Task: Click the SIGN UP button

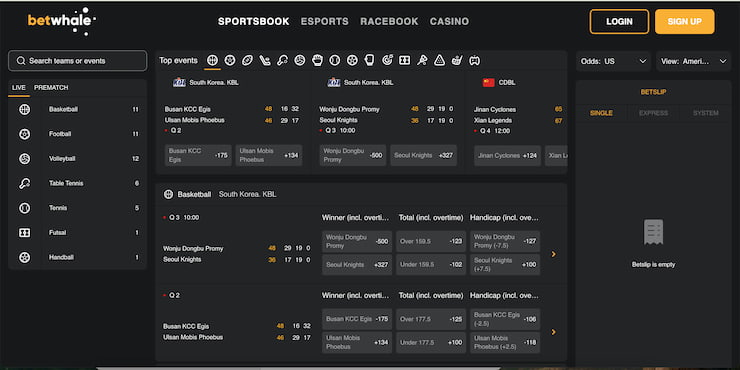Action: tap(685, 22)
